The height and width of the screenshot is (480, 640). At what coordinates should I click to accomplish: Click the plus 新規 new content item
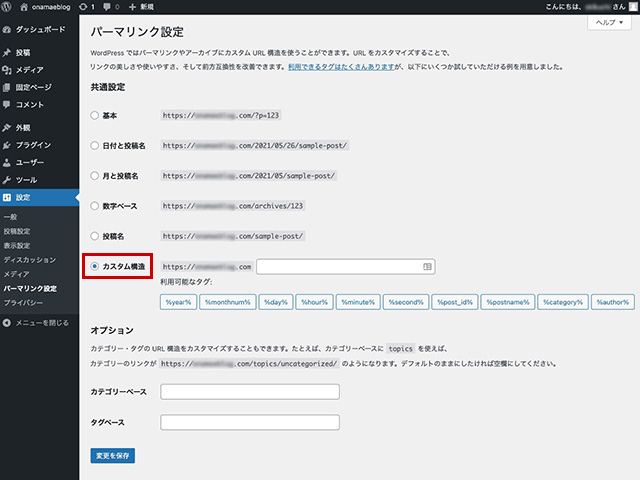141,7
